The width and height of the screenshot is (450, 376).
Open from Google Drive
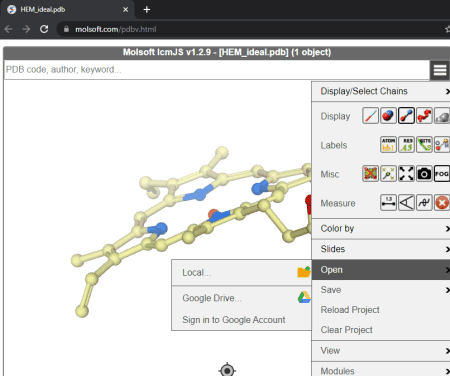pyautogui.click(x=242, y=298)
